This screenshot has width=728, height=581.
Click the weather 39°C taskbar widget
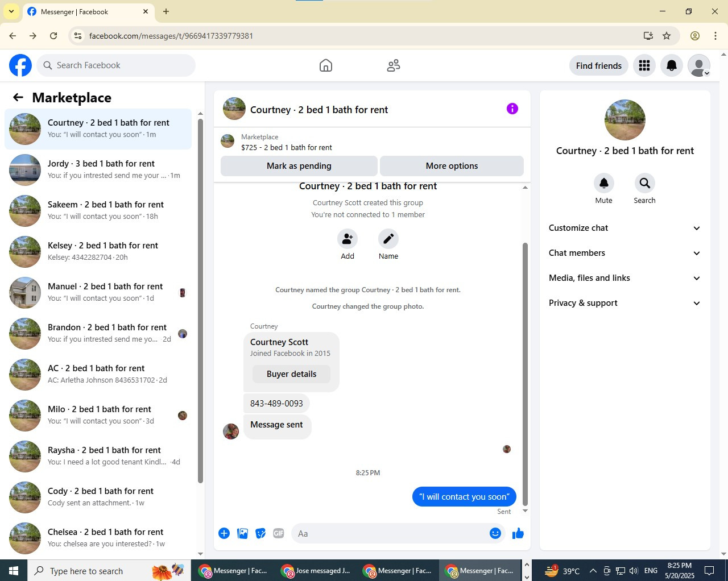pos(562,570)
